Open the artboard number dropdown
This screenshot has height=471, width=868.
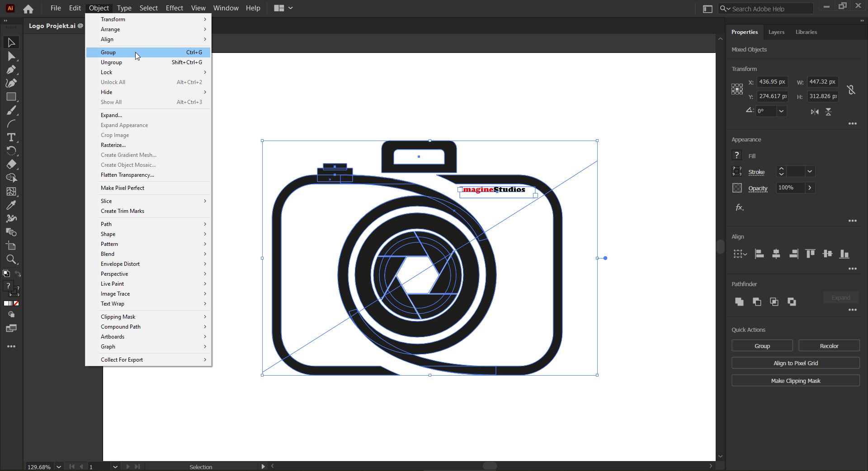115,467
